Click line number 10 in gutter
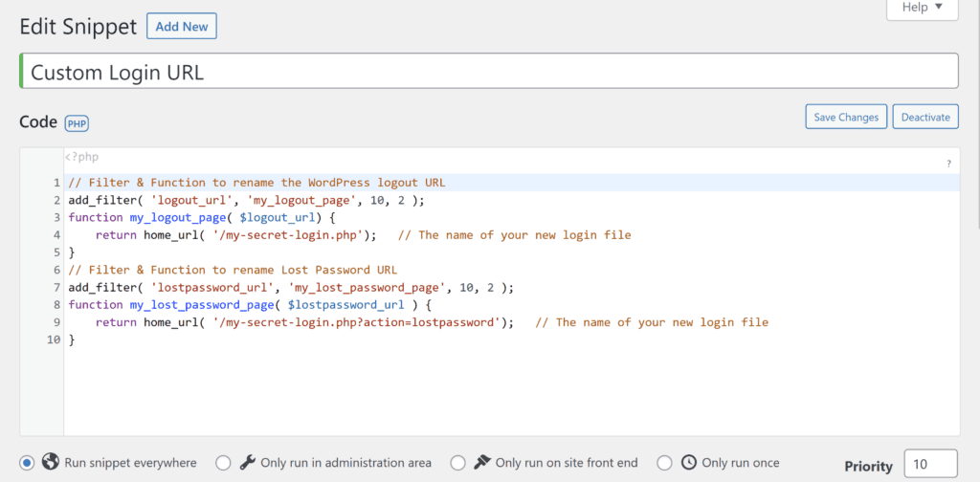 tap(54, 340)
